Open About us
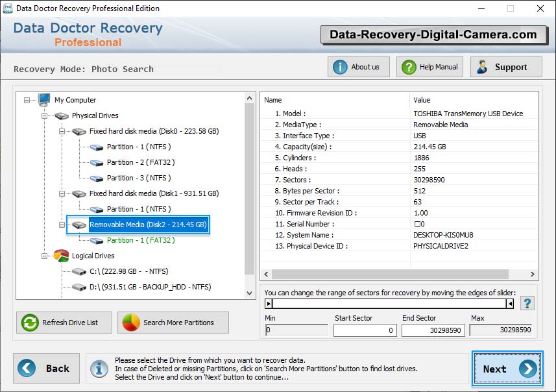 pos(359,67)
